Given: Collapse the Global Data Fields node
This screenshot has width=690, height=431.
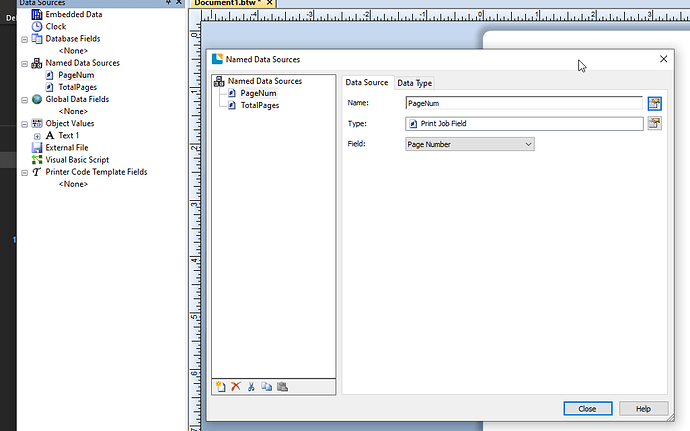Looking at the screenshot, I should coord(25,100).
